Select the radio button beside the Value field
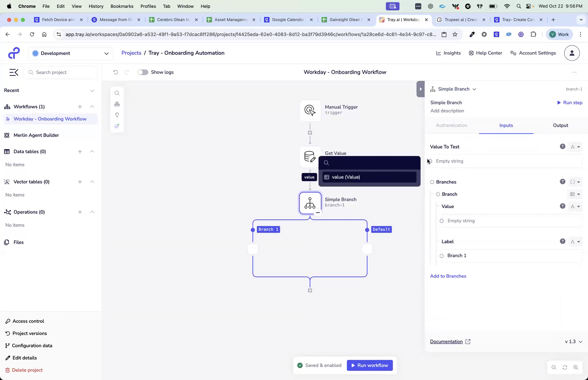This screenshot has height=380, width=588. pyautogui.click(x=442, y=221)
